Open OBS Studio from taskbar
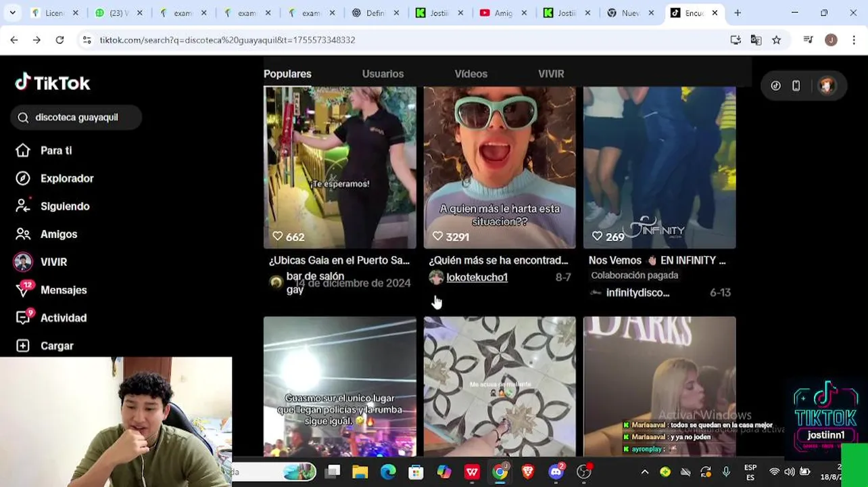The height and width of the screenshot is (487, 868). pyautogui.click(x=584, y=472)
